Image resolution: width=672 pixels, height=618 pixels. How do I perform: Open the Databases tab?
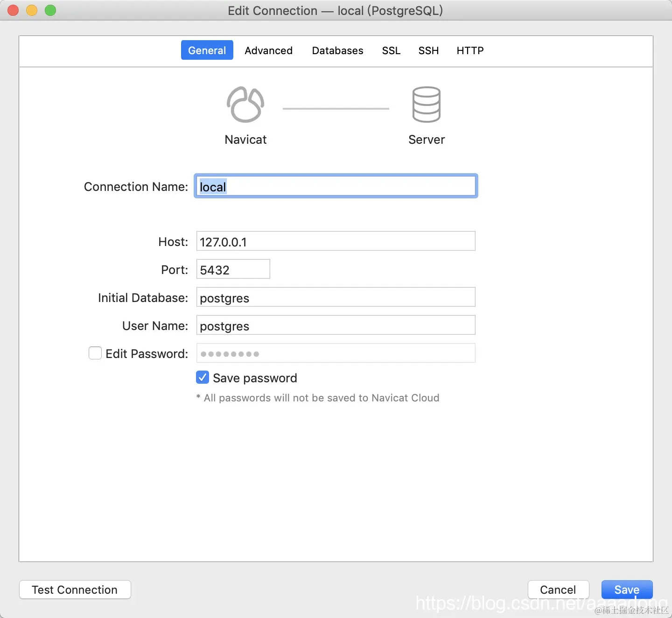pos(338,50)
